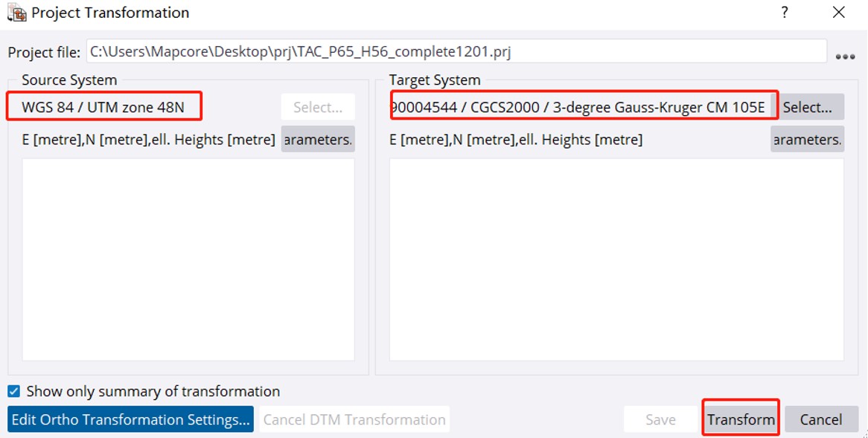Click inside the Target System summary box

tap(616, 259)
